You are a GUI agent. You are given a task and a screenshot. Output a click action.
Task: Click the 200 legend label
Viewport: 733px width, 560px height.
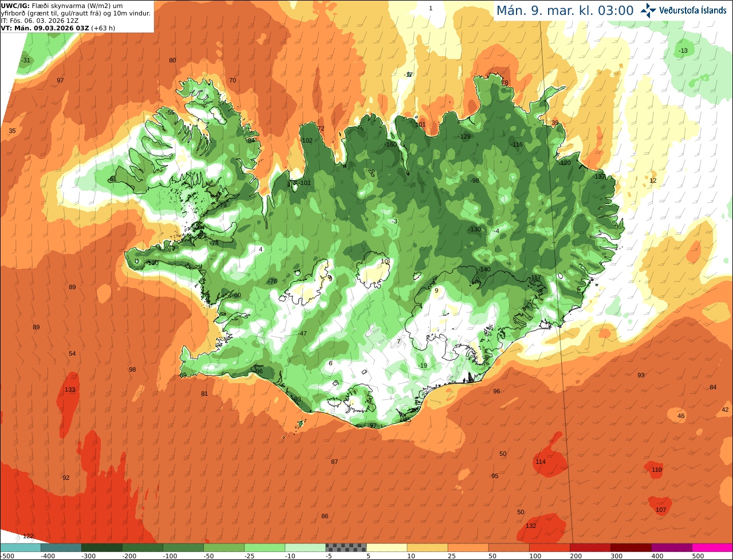click(x=576, y=556)
